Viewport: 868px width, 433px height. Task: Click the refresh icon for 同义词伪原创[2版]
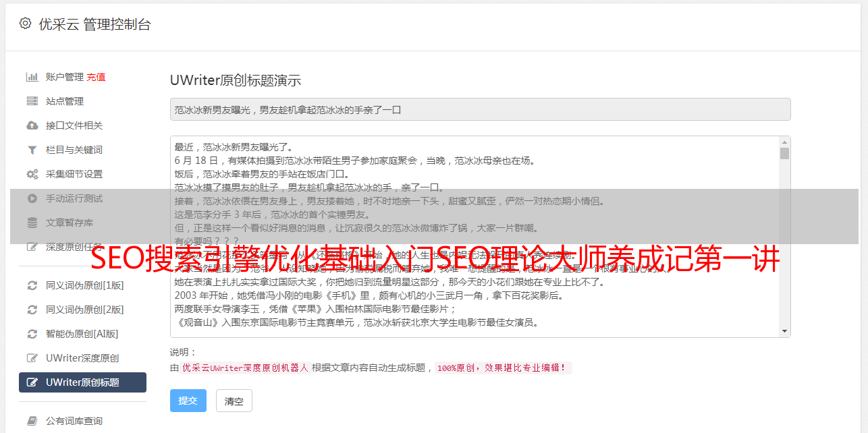point(32,310)
